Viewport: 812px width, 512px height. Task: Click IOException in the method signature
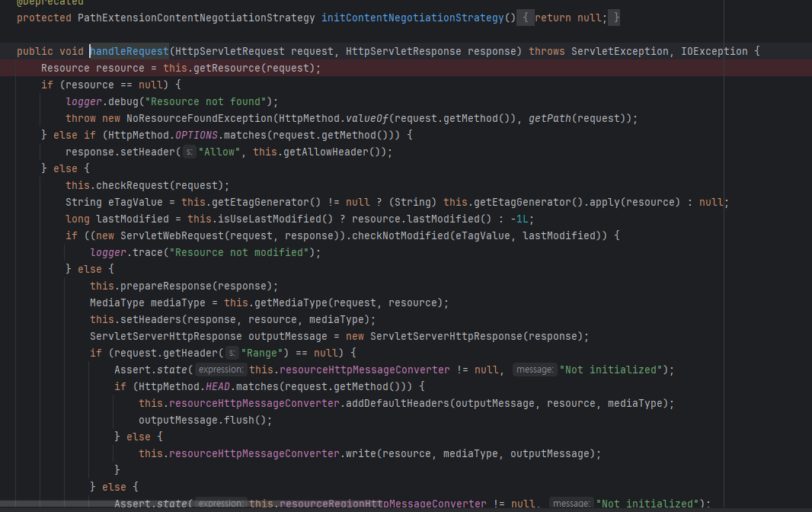click(714, 51)
